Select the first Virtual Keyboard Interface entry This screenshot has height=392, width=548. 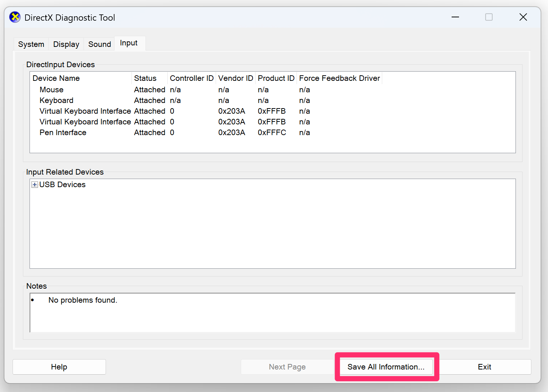[x=85, y=111]
